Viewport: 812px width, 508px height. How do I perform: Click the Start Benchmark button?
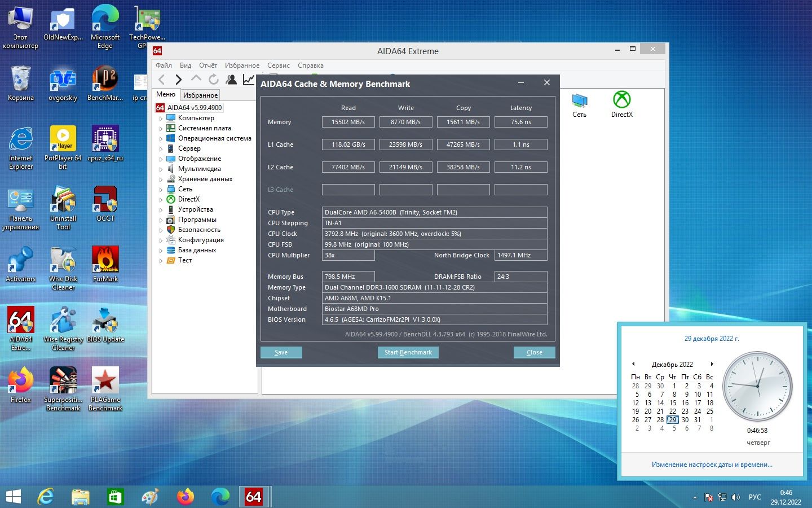[x=408, y=352]
